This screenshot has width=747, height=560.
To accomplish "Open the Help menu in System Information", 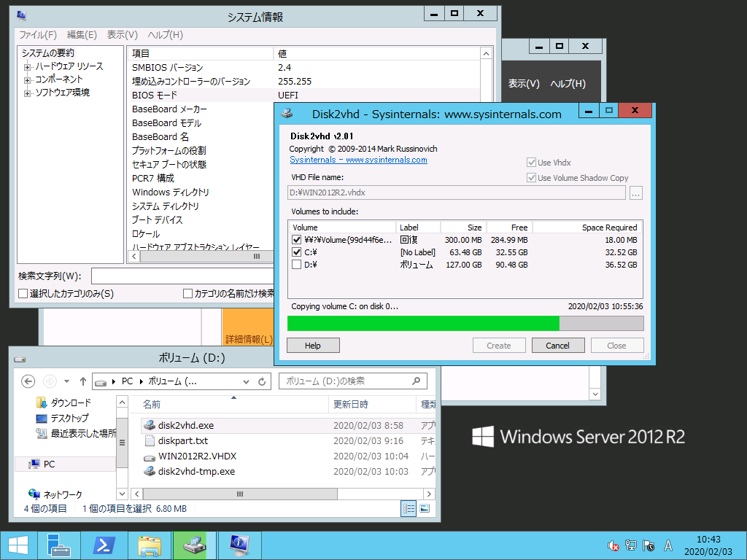I will [x=165, y=35].
